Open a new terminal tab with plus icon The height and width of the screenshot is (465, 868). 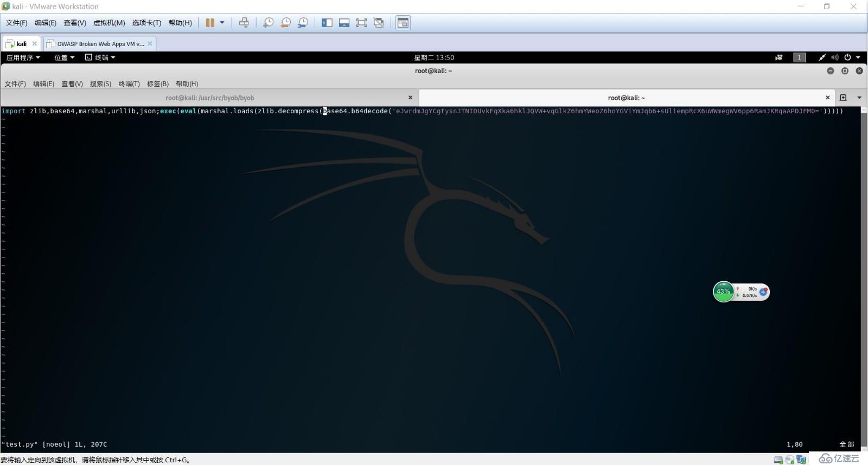[x=843, y=98]
